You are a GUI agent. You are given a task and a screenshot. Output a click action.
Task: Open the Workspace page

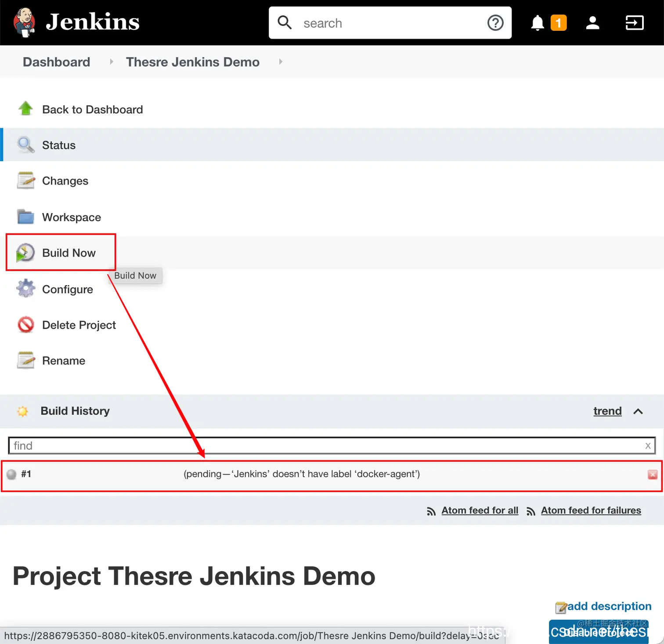click(x=72, y=217)
